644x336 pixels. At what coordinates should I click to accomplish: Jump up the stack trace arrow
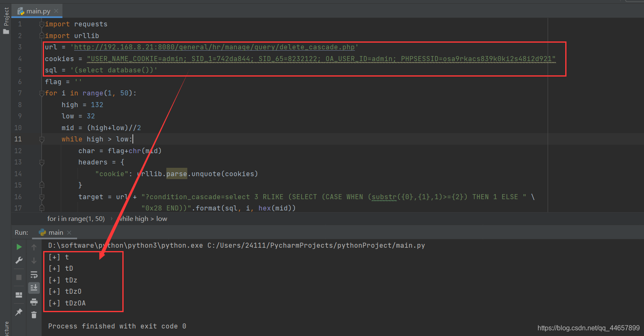[x=34, y=247]
